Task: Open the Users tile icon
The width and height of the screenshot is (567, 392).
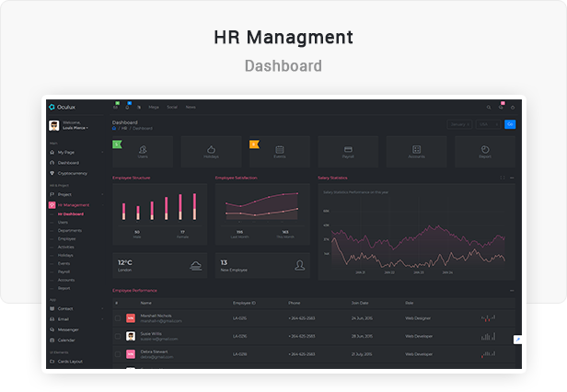Action: point(143,149)
